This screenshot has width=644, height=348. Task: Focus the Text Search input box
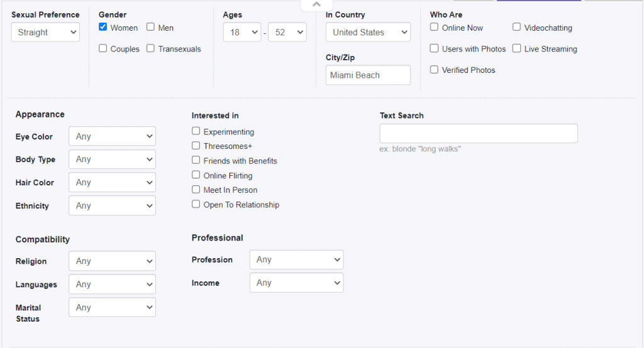tap(479, 133)
